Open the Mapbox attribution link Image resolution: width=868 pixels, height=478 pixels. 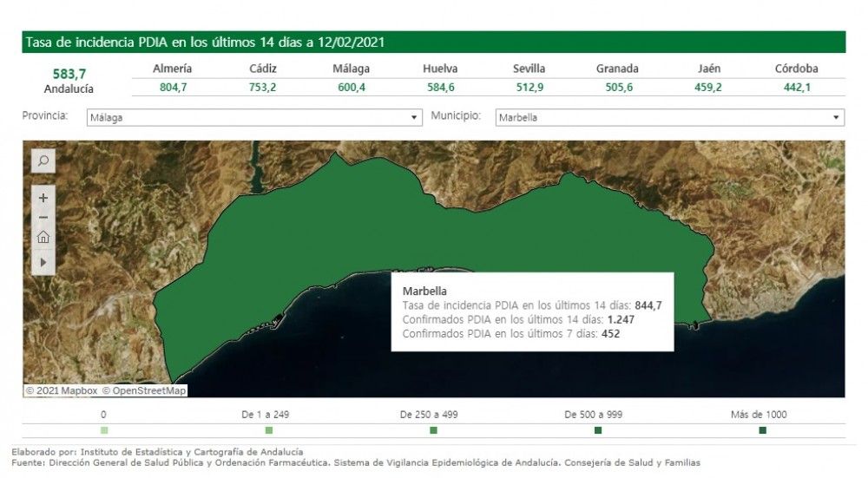(x=62, y=390)
